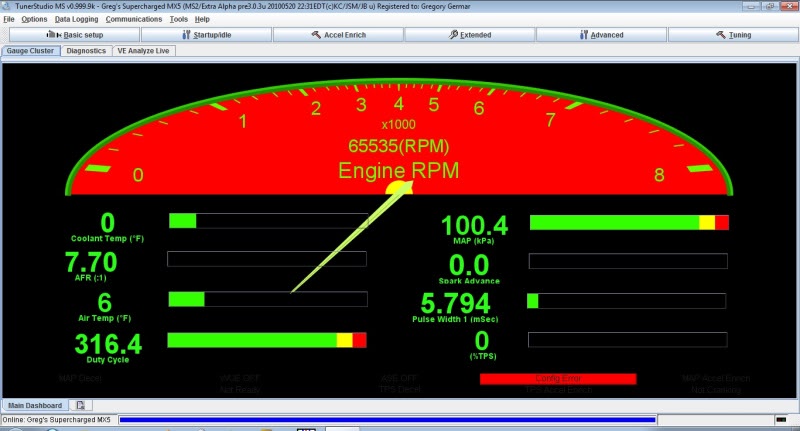Click the AFR value 7.70
The width and height of the screenshot is (800, 431).
[91, 262]
